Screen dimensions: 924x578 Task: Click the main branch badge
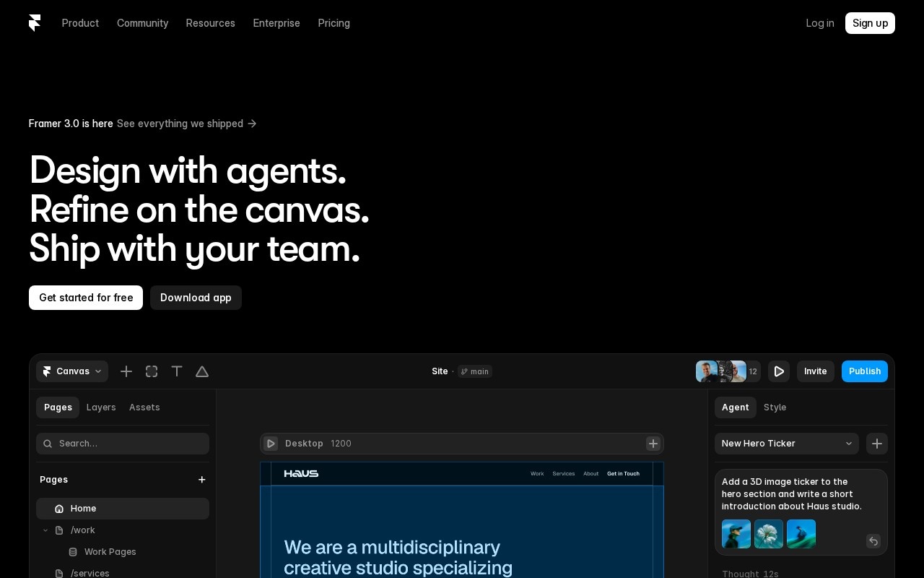click(x=475, y=371)
